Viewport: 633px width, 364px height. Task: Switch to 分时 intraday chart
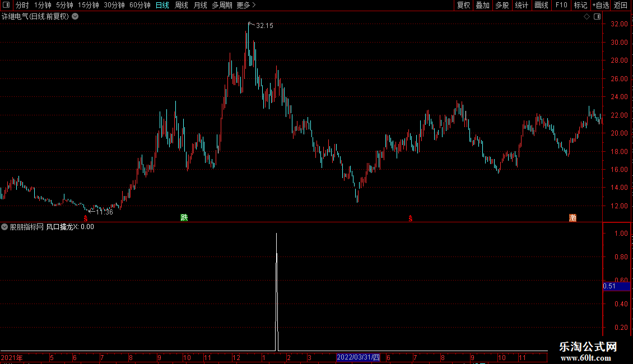pyautogui.click(x=22, y=5)
